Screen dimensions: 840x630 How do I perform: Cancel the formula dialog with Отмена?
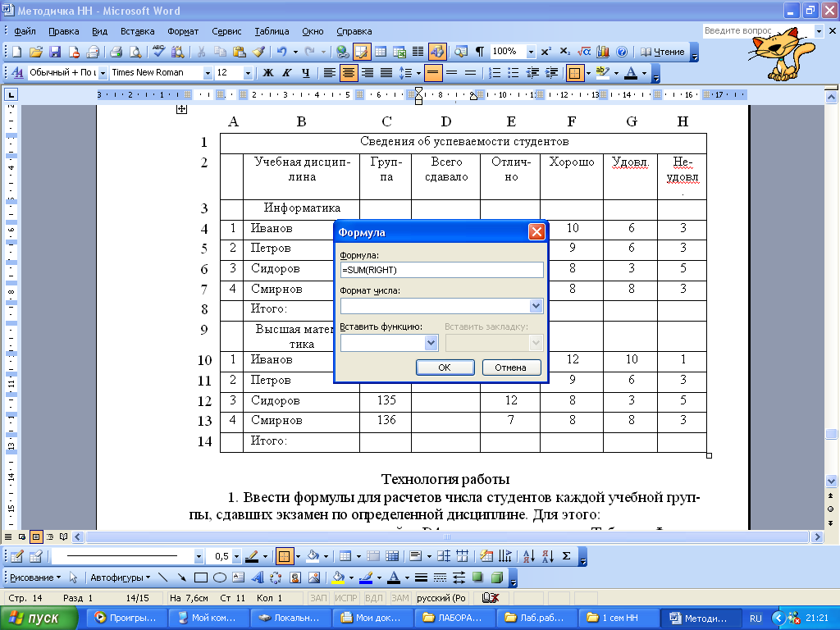coord(510,367)
